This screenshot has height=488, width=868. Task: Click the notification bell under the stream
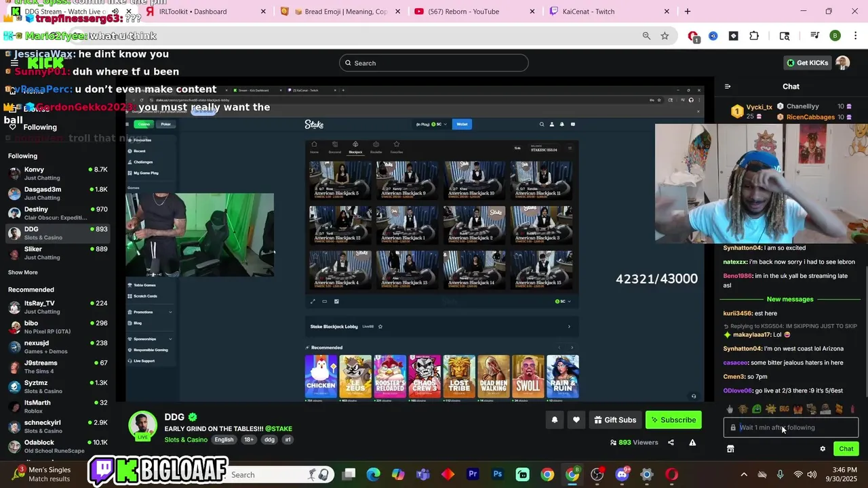555,420
